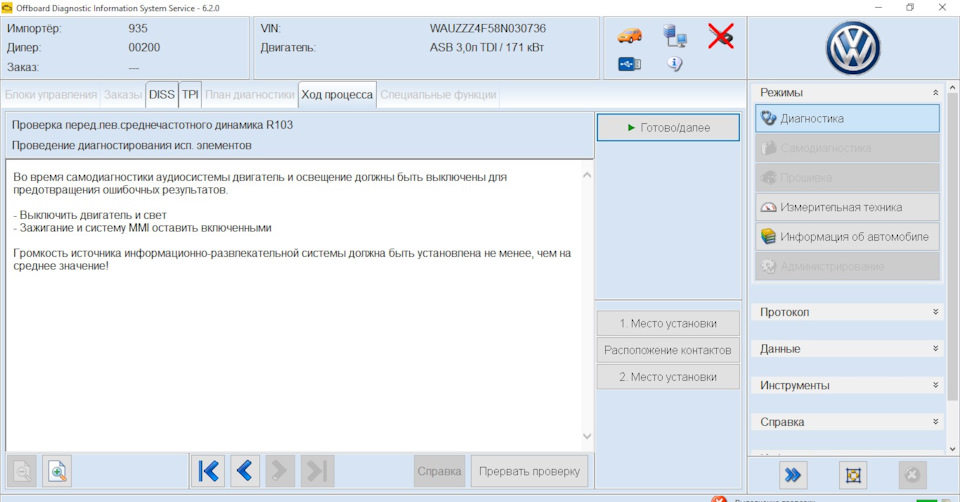Screen dimensions: 960x502
Task: Select the Ход процесса tab
Action: pos(337,95)
